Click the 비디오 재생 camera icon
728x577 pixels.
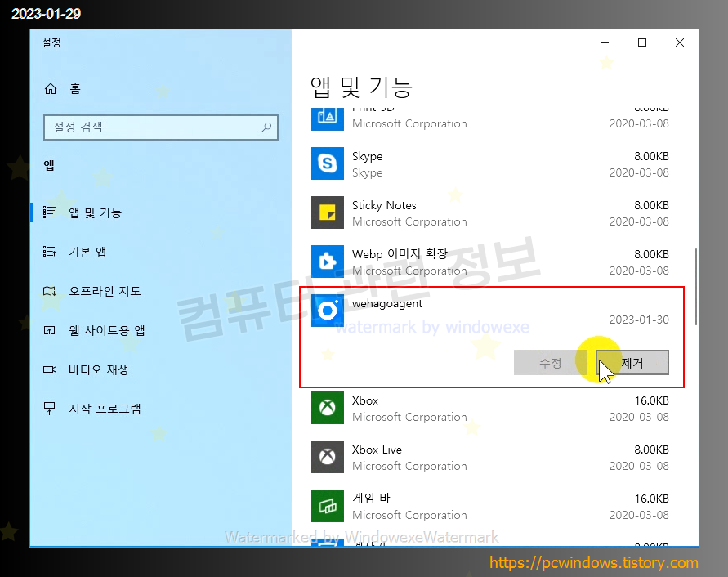click(50, 369)
